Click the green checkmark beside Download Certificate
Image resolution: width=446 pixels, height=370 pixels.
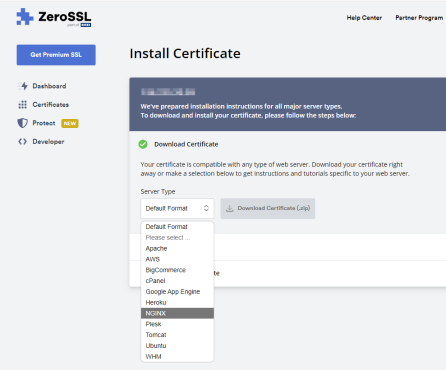(x=143, y=144)
